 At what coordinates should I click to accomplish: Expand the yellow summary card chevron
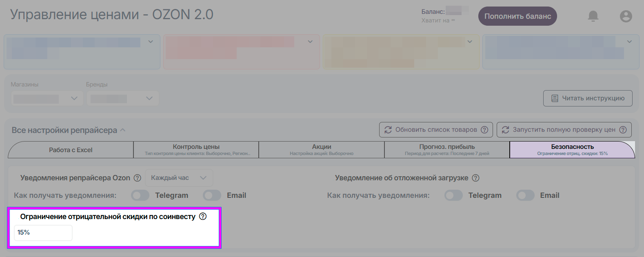[x=470, y=42]
